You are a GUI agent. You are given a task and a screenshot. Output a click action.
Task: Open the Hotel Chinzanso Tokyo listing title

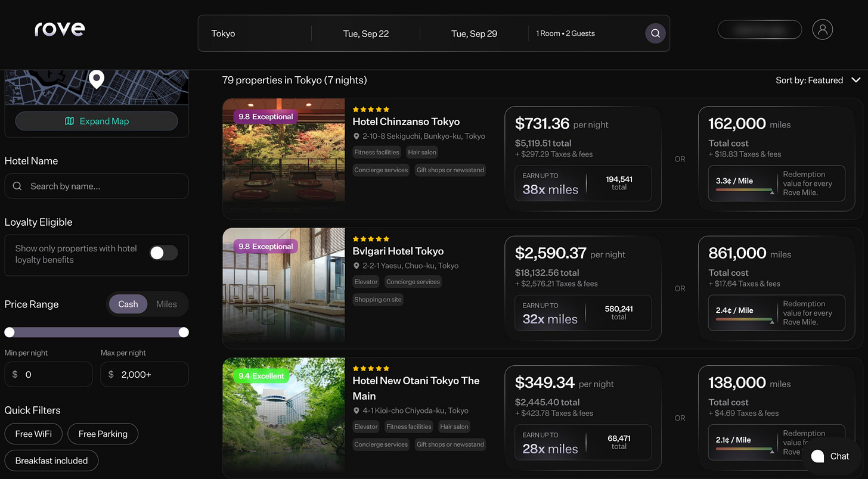[406, 122]
